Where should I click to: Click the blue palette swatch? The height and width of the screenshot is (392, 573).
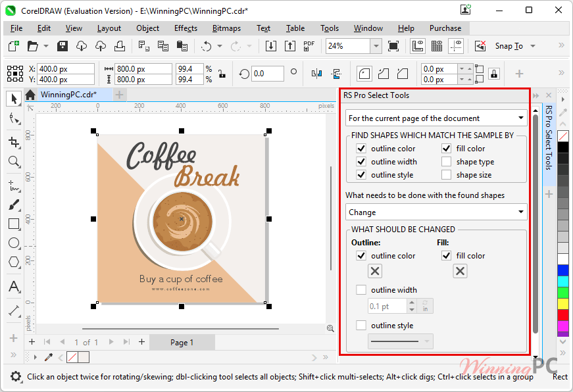coord(563,270)
